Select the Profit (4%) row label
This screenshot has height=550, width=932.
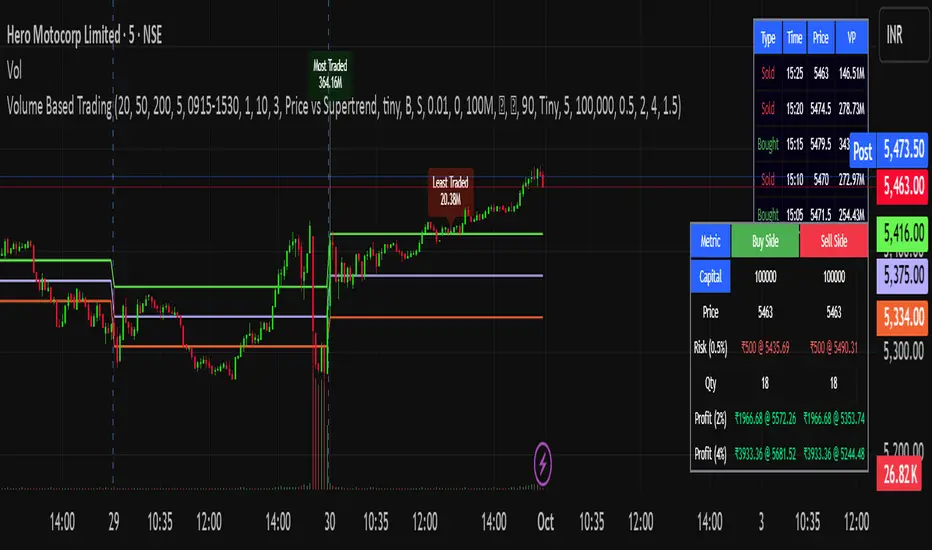[x=710, y=454]
